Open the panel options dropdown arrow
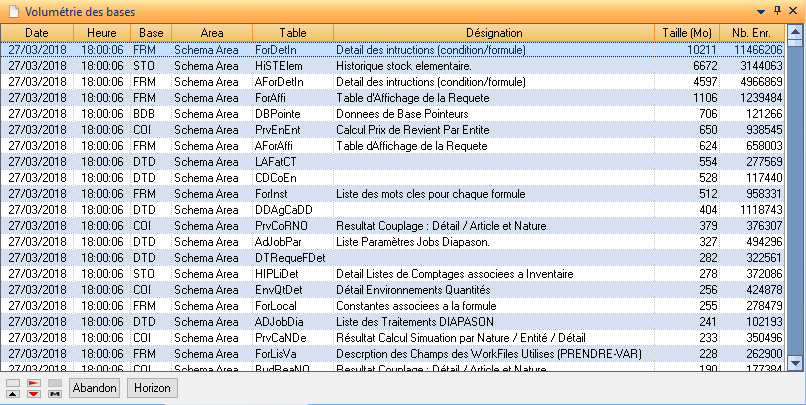 tap(761, 10)
